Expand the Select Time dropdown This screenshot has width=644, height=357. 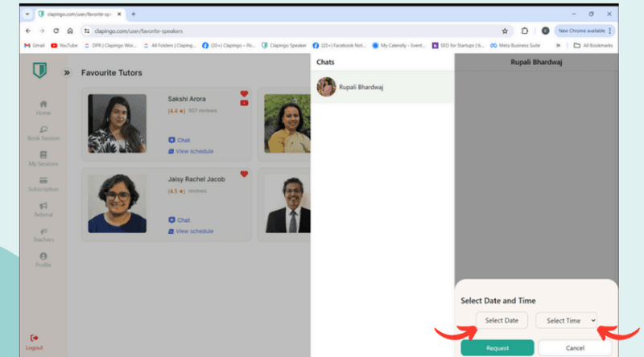pos(567,320)
